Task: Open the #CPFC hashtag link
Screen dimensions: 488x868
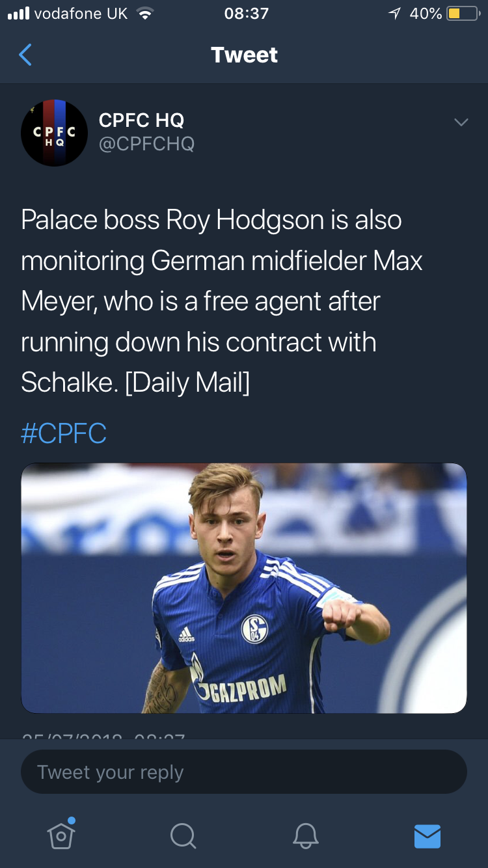Action: (x=64, y=433)
